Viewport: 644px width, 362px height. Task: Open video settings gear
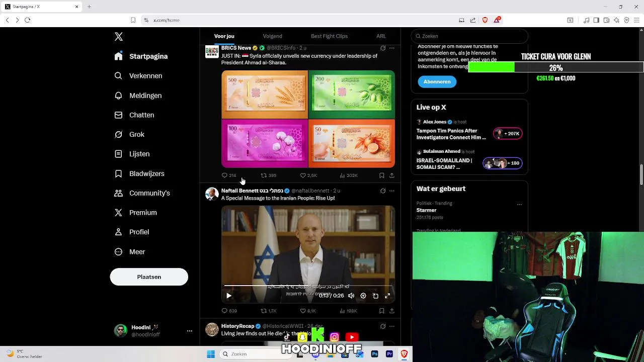pos(363,296)
